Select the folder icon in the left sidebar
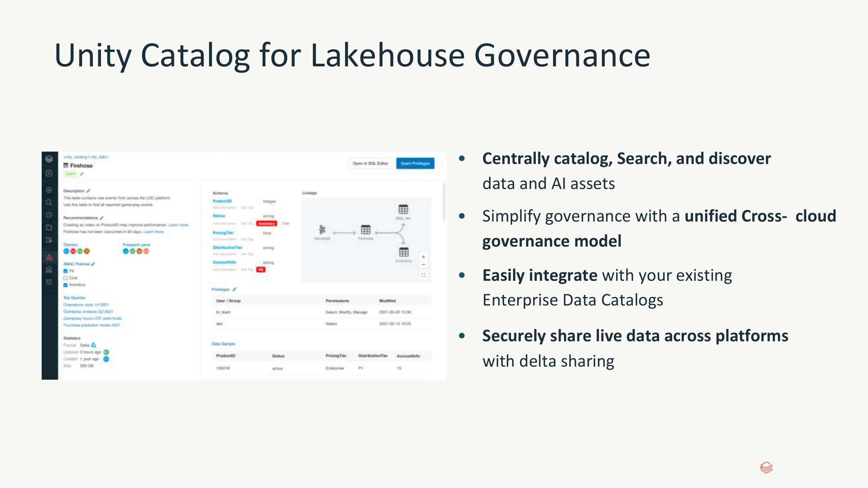The height and width of the screenshot is (488, 868). [49, 227]
